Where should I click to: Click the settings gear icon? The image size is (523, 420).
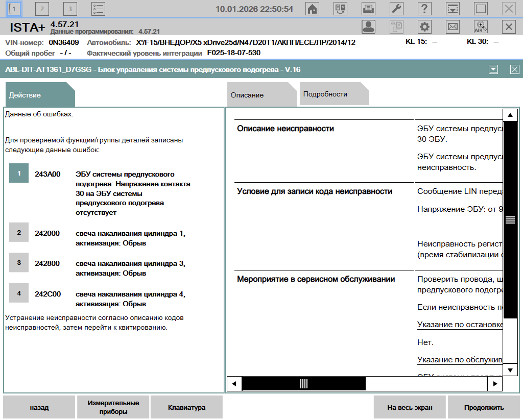point(424,27)
